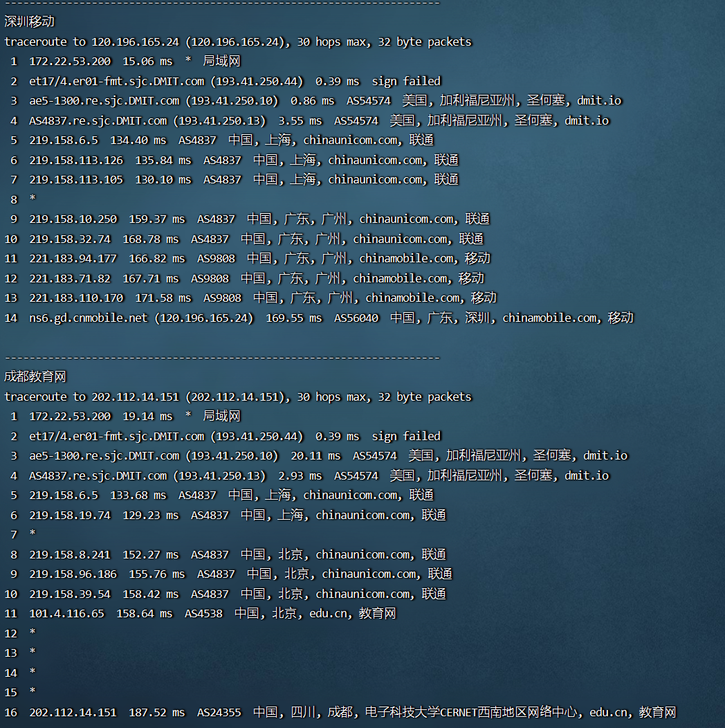Select IP address 219.158.113.126
The height and width of the screenshot is (728, 725).
coord(76,160)
